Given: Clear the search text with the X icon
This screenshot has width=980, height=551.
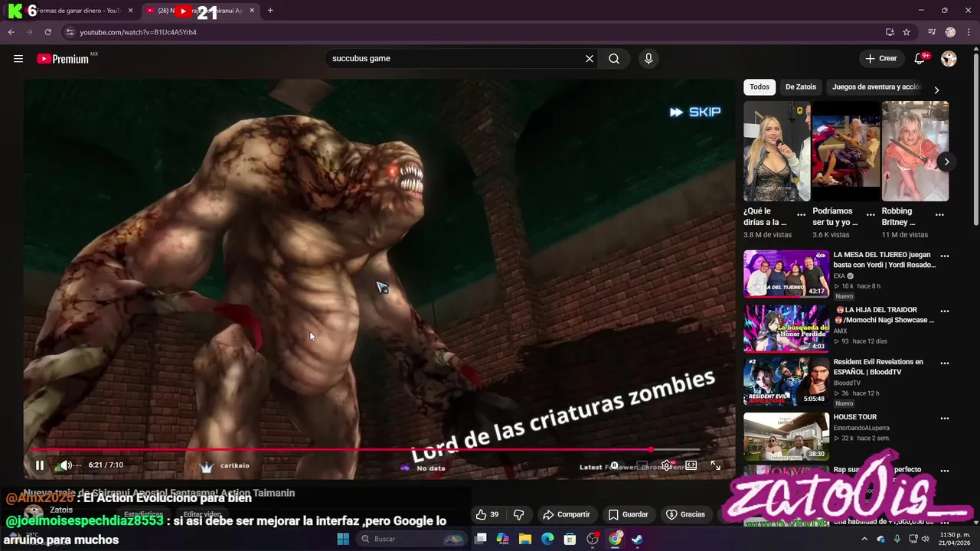Looking at the screenshot, I should [590, 59].
